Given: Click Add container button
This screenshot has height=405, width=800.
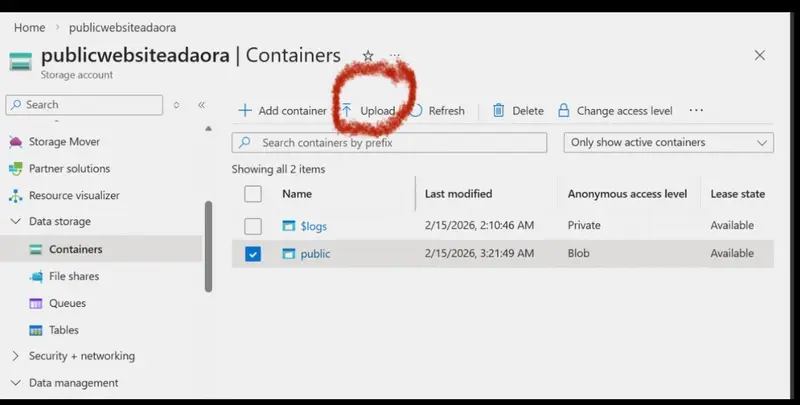Looking at the screenshot, I should 282,111.
